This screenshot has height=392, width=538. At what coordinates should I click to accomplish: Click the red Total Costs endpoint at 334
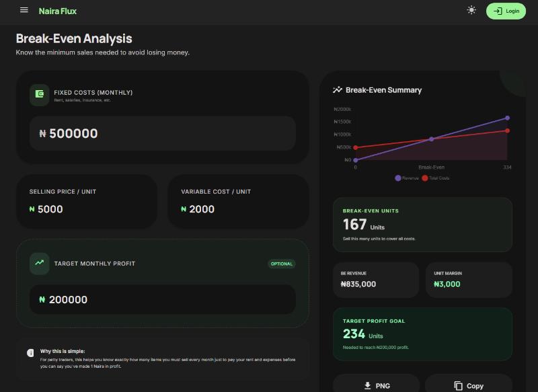pyautogui.click(x=508, y=130)
